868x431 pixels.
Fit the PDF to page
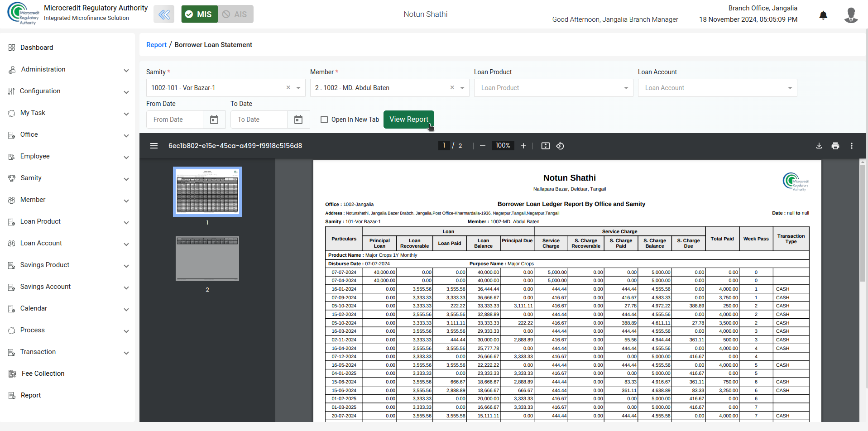546,146
